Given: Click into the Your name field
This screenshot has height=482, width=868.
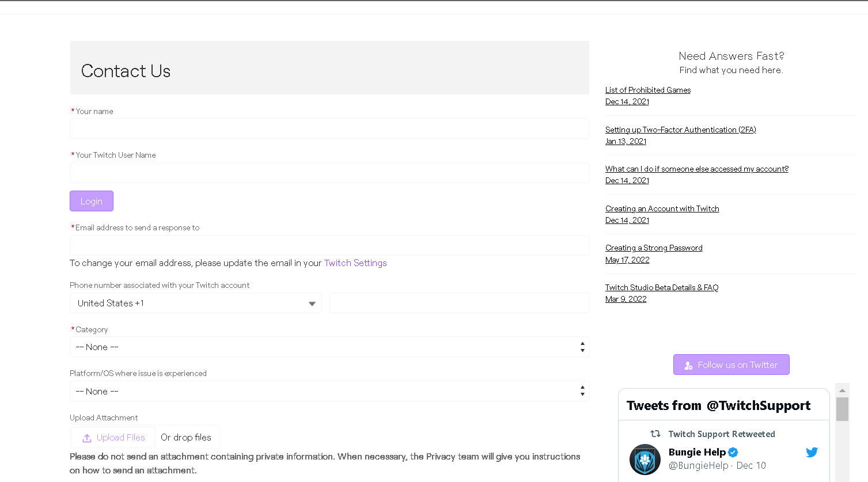Looking at the screenshot, I should 329,128.
